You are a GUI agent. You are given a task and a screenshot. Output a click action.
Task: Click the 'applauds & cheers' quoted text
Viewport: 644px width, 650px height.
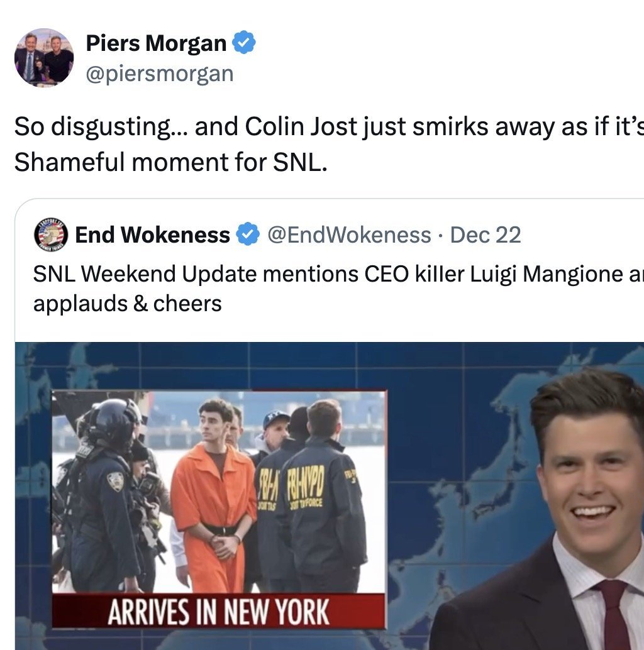point(127,304)
